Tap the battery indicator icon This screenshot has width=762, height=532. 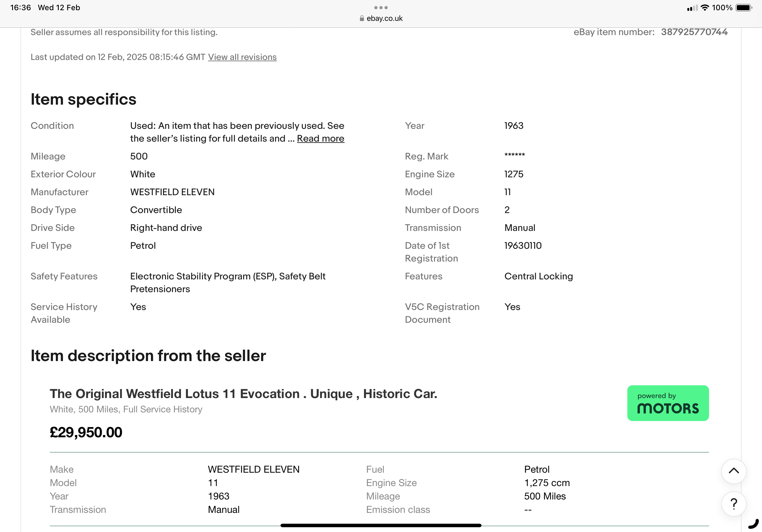click(743, 8)
